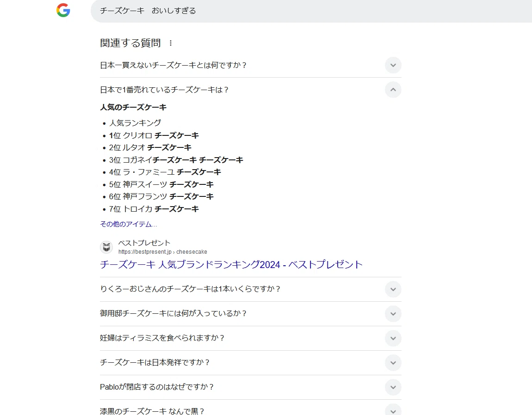
Task: Click the ベストプレゼント site favicon
Action: (106, 247)
